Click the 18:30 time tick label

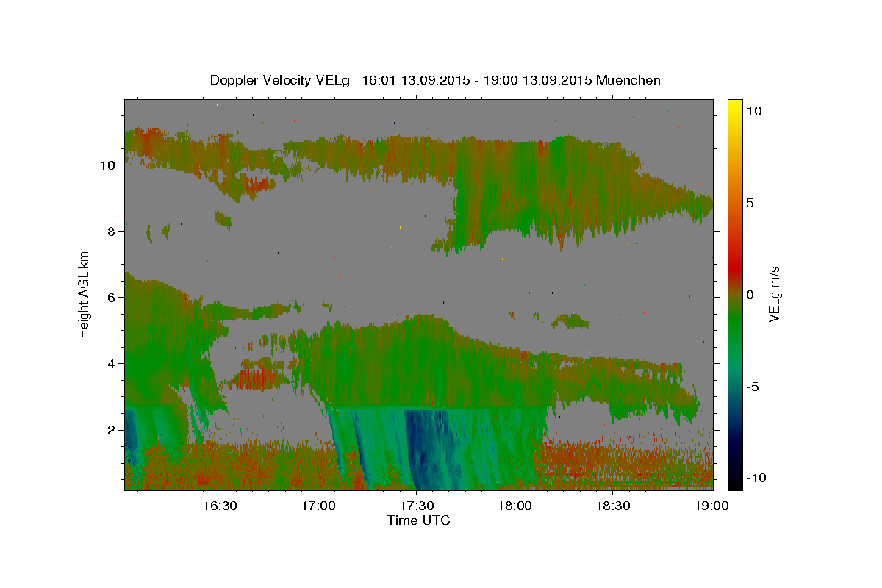click(x=613, y=506)
